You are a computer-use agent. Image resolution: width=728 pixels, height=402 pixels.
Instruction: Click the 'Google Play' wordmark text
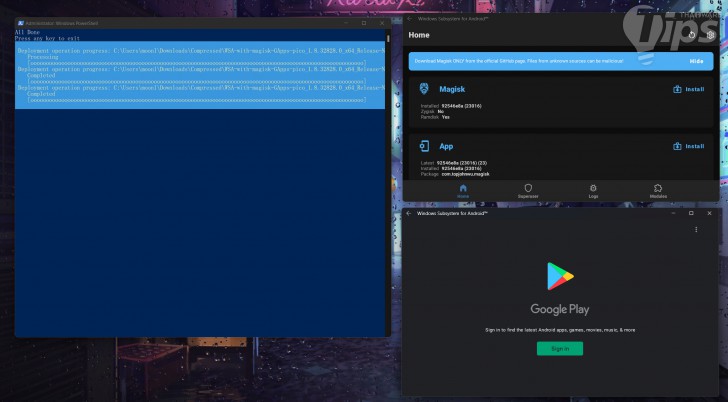point(560,310)
